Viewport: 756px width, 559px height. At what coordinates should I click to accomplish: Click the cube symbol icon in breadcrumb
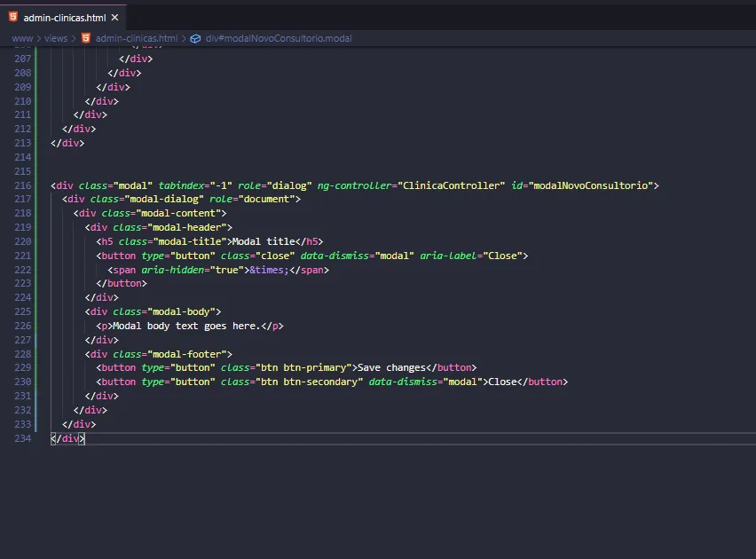click(x=195, y=38)
